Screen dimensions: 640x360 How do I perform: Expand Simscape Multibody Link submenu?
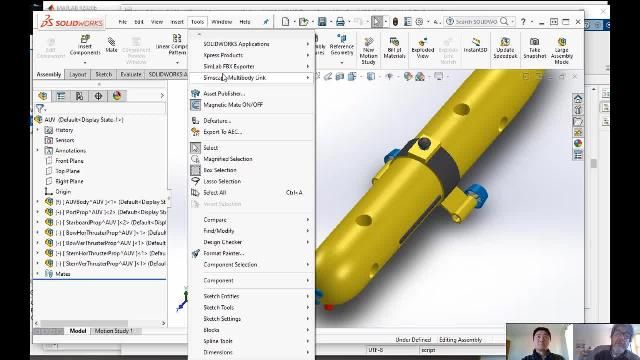[252, 78]
